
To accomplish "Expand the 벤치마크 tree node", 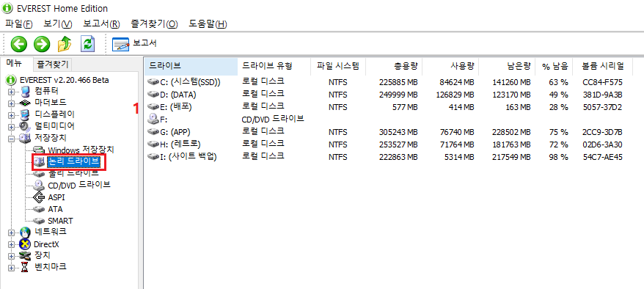I will click(x=11, y=267).
